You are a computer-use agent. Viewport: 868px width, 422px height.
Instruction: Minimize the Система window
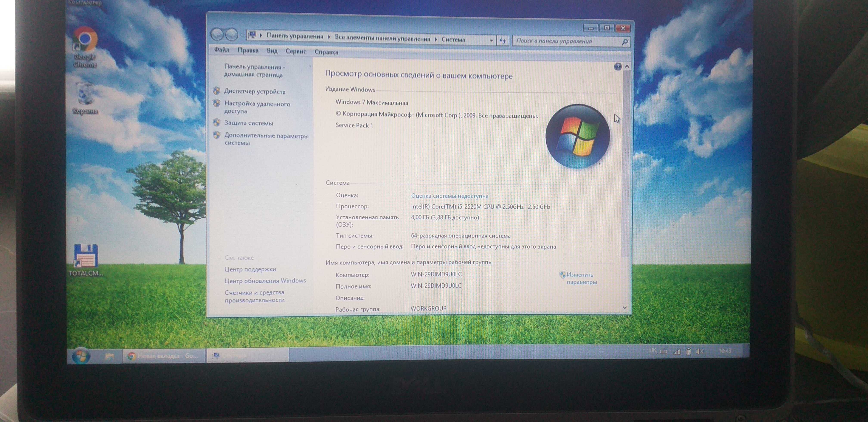click(590, 28)
